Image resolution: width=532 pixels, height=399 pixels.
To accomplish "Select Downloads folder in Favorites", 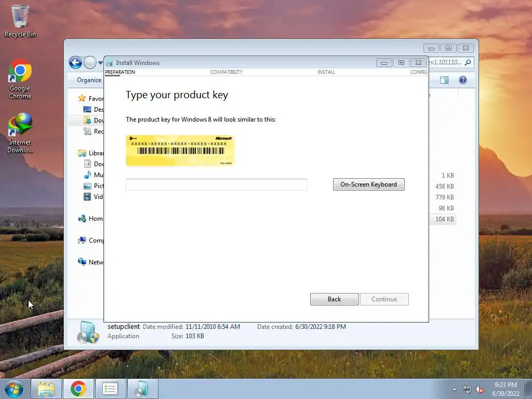I will point(87,120).
